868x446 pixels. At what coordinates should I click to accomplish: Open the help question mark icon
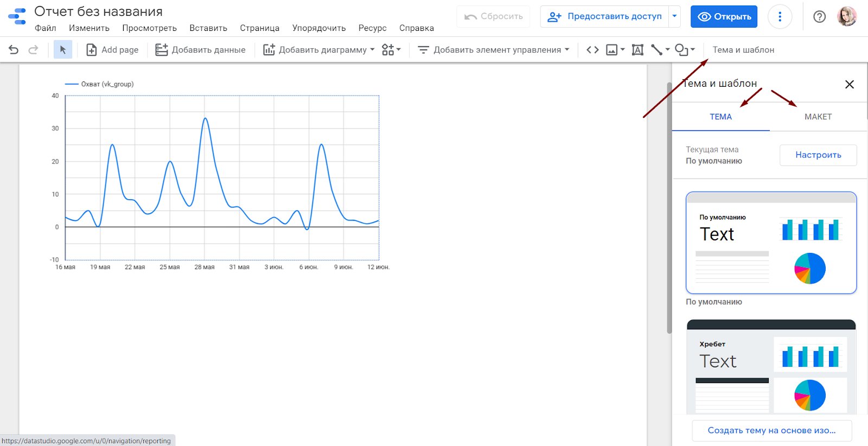point(819,17)
